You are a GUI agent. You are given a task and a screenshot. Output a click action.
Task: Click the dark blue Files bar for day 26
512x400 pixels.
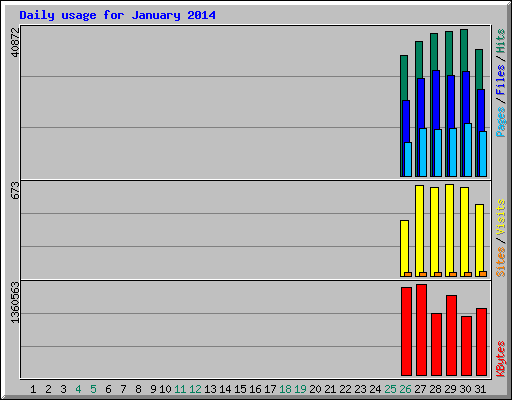point(406,121)
